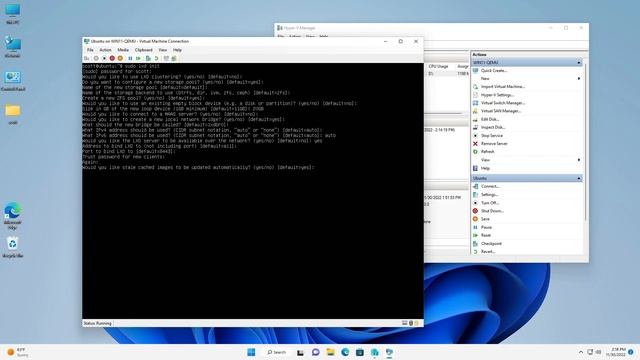Click Pause under Ubuntu actions

coord(486,227)
